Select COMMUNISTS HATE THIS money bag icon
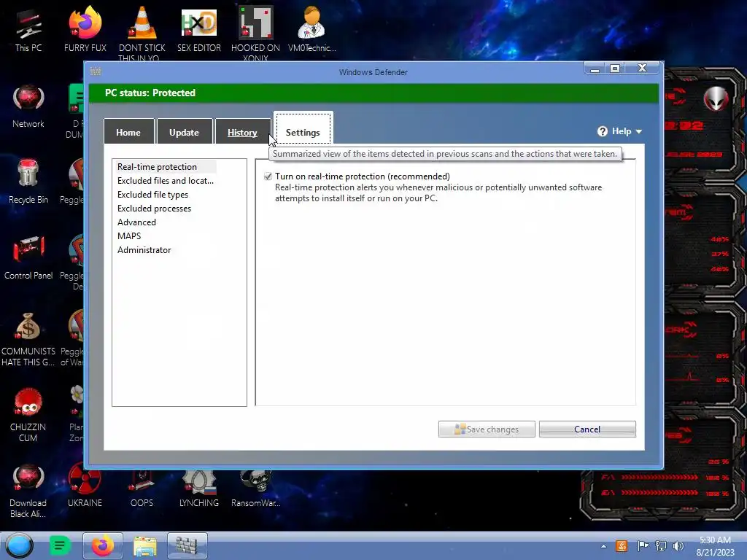This screenshot has height=560, width=747. (x=28, y=339)
